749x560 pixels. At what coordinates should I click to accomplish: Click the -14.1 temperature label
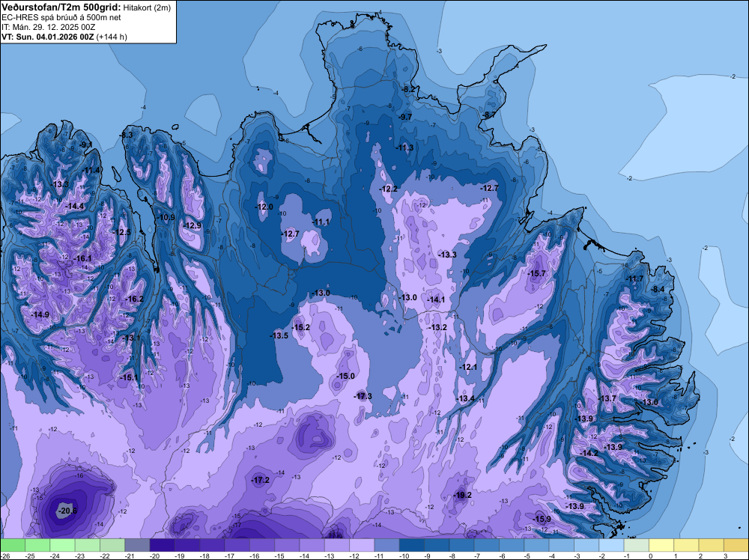(x=436, y=299)
